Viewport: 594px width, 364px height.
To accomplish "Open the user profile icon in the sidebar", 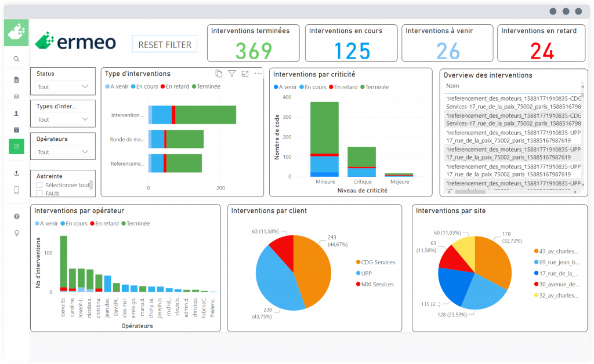I will pyautogui.click(x=16, y=113).
